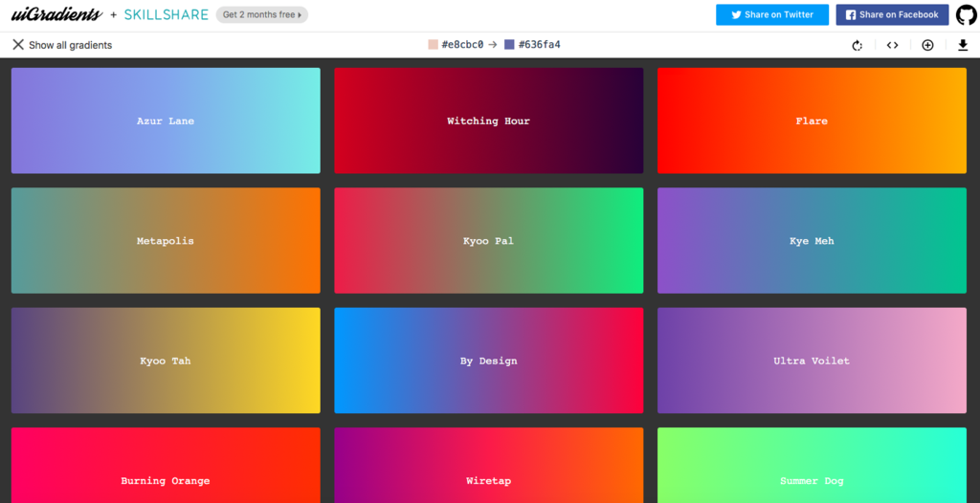Image resolution: width=980 pixels, height=503 pixels.
Task: Open the get CSS code icon
Action: point(893,45)
